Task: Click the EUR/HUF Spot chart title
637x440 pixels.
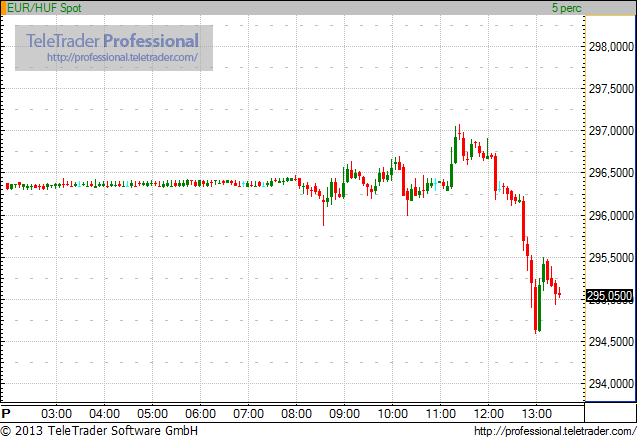Action: (x=44, y=8)
